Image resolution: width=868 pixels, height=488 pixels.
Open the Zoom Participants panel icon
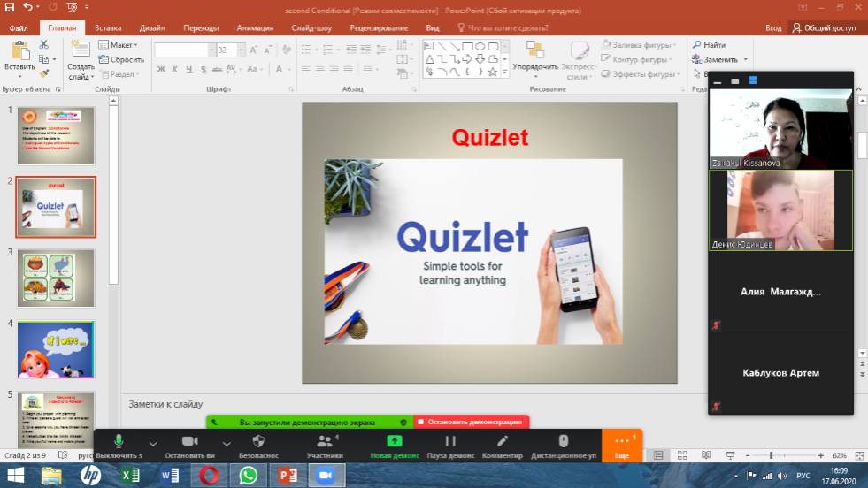(x=325, y=441)
